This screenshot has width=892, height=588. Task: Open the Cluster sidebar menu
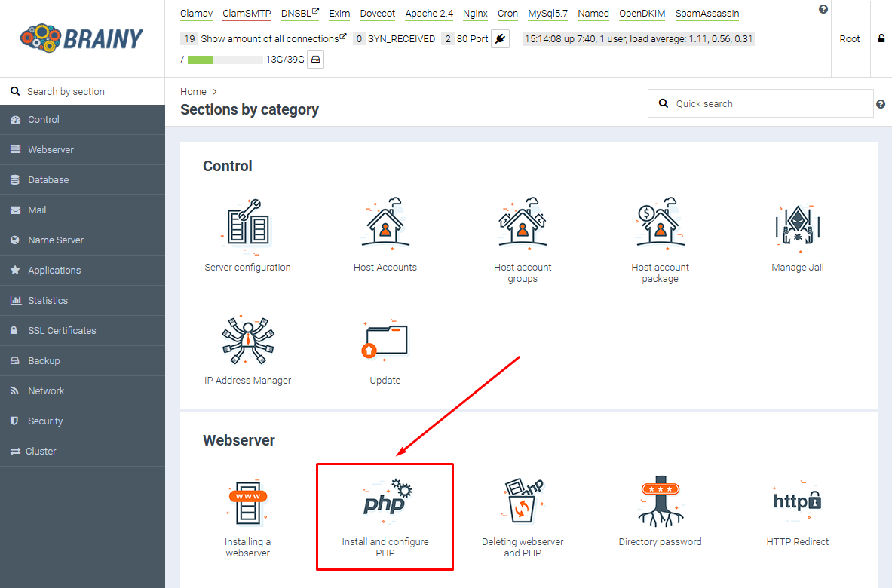(x=82, y=451)
